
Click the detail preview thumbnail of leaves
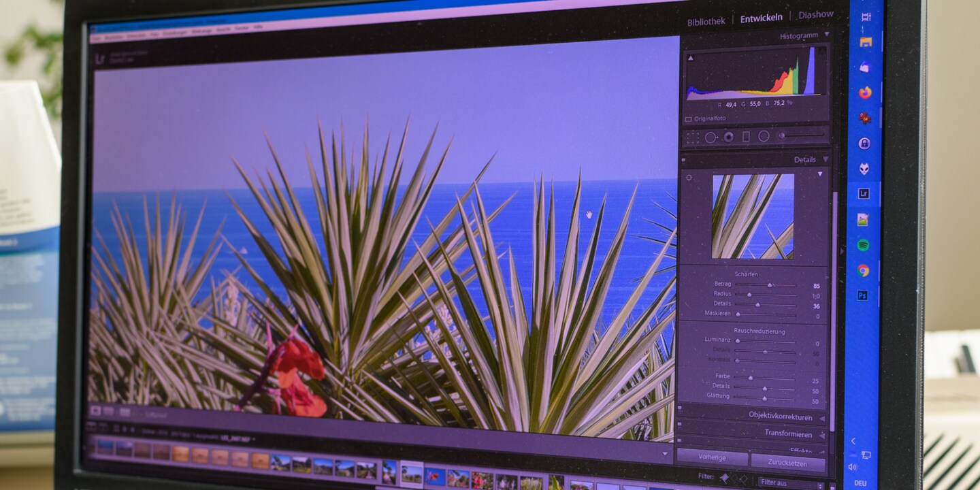coord(753,216)
